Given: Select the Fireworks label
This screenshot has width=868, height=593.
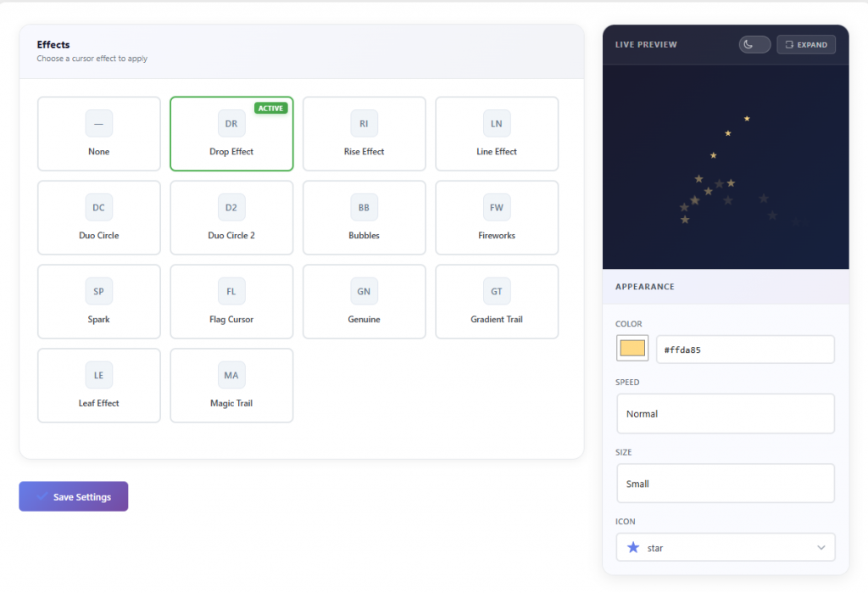Looking at the screenshot, I should coord(497,235).
